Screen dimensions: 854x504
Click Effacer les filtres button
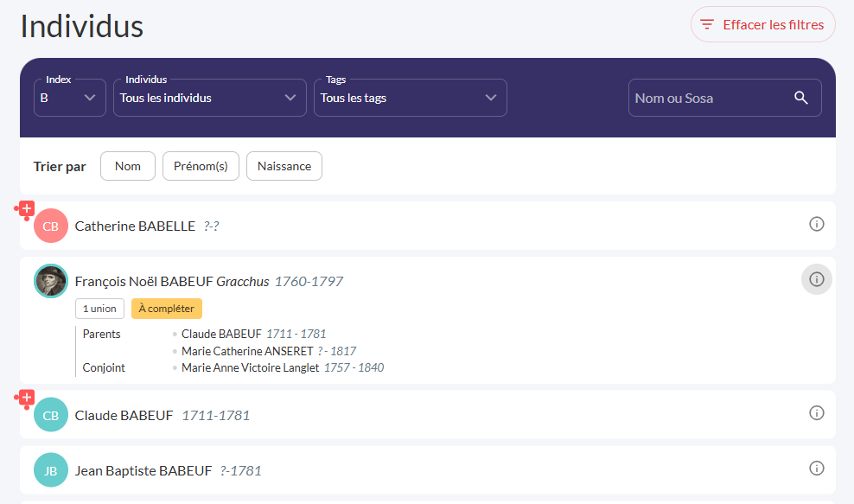(762, 24)
